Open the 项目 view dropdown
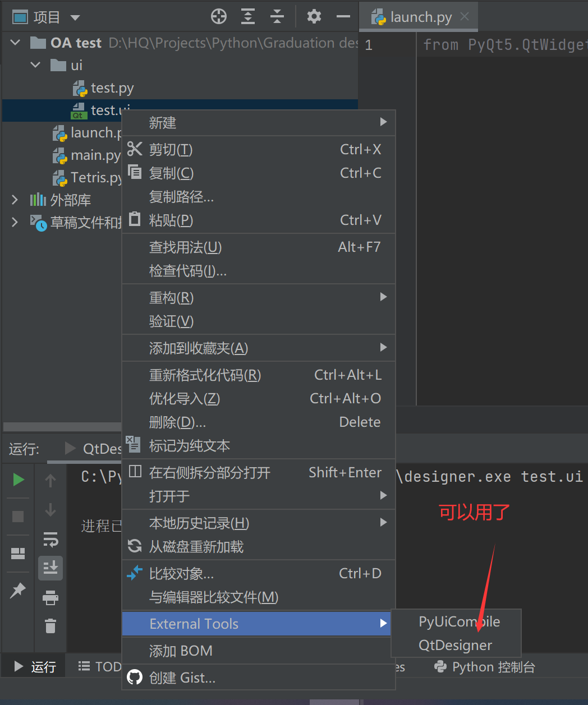The width and height of the screenshot is (588, 705). coord(75,16)
